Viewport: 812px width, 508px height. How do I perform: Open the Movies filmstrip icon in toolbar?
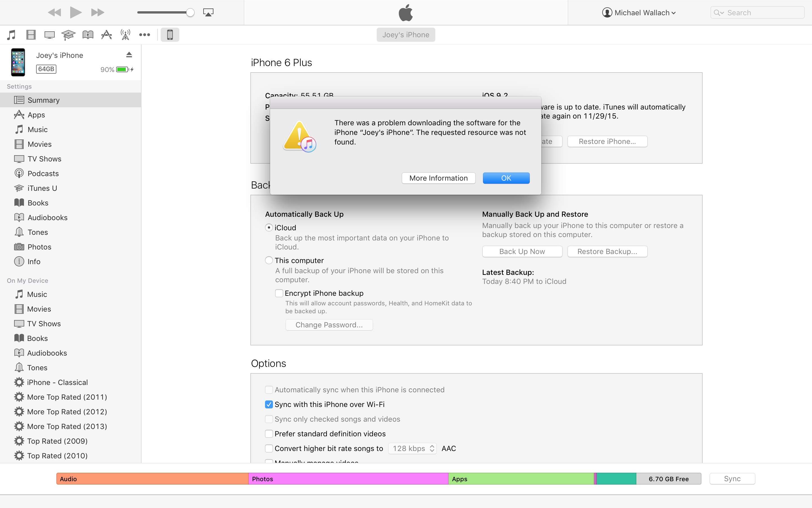[31, 35]
